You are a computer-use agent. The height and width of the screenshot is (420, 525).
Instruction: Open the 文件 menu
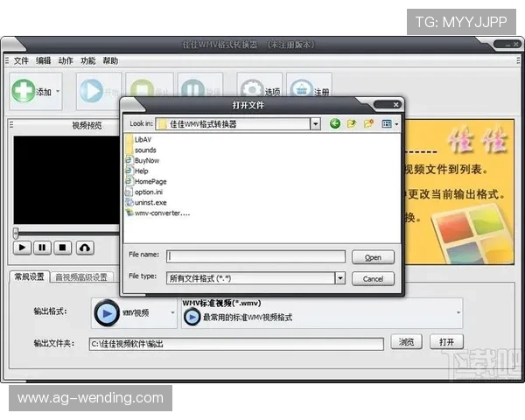point(21,60)
